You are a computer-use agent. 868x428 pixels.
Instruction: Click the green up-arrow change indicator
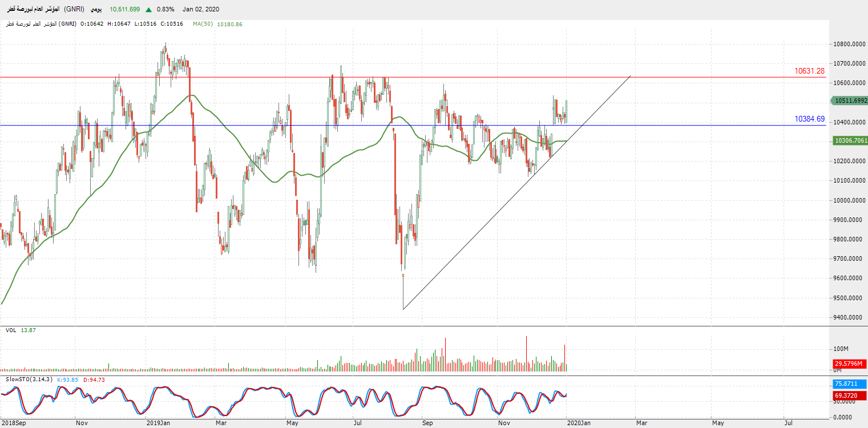coord(148,10)
